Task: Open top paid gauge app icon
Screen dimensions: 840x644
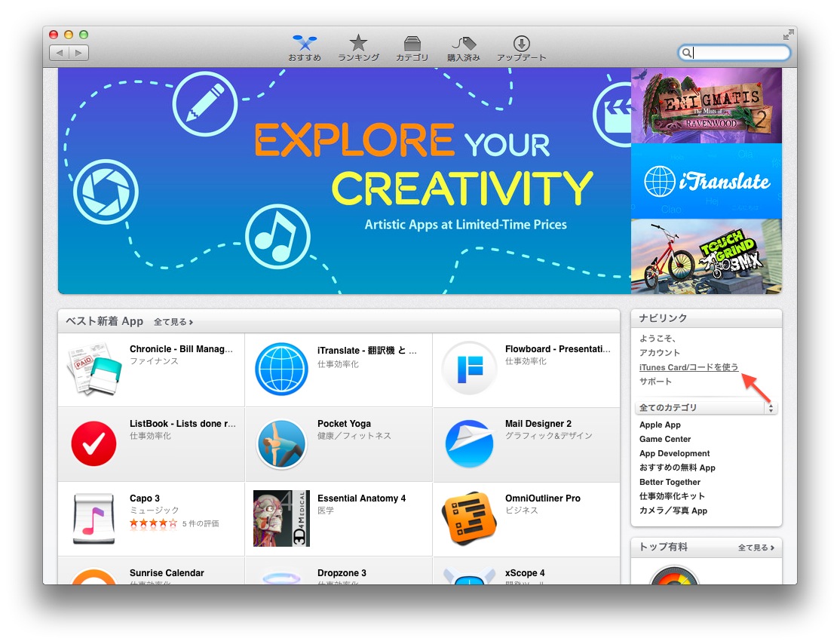Action: tap(674, 575)
